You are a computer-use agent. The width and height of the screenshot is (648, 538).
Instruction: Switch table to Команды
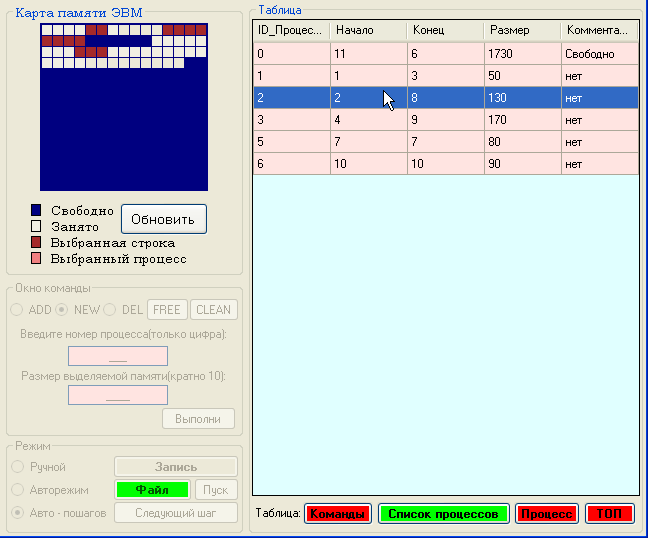338,514
